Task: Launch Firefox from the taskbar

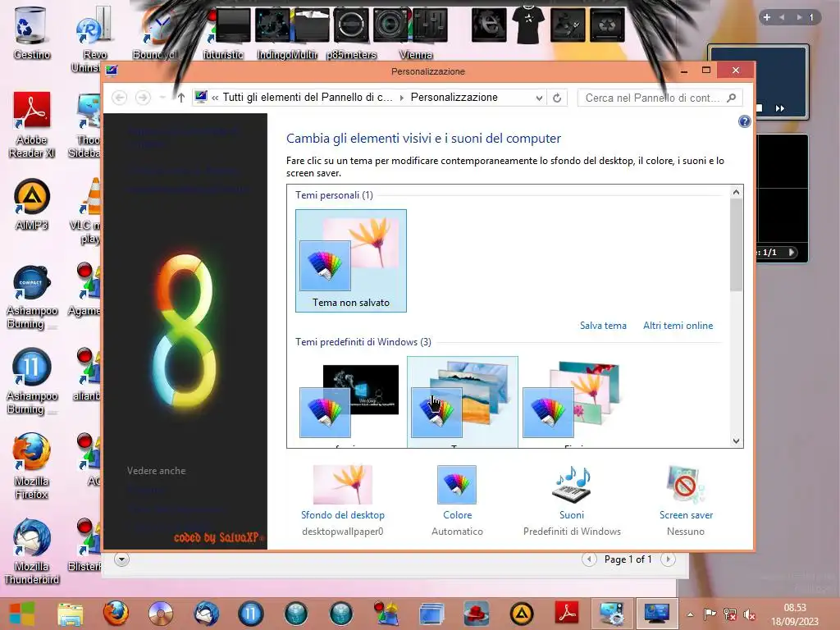Action: click(115, 614)
